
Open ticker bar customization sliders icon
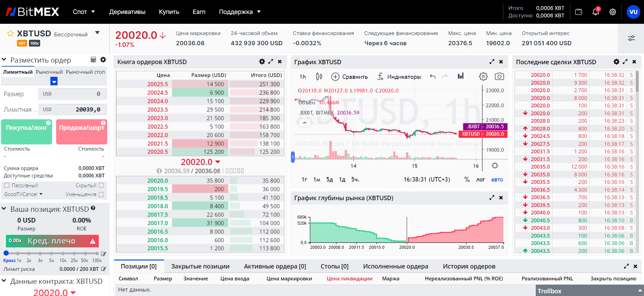pyautogui.click(x=631, y=38)
